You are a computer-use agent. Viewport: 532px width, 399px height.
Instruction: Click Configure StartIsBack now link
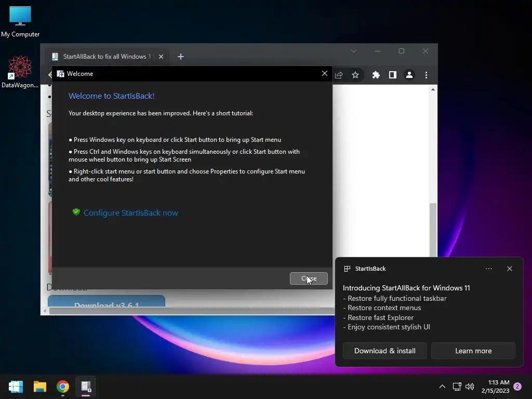click(130, 212)
